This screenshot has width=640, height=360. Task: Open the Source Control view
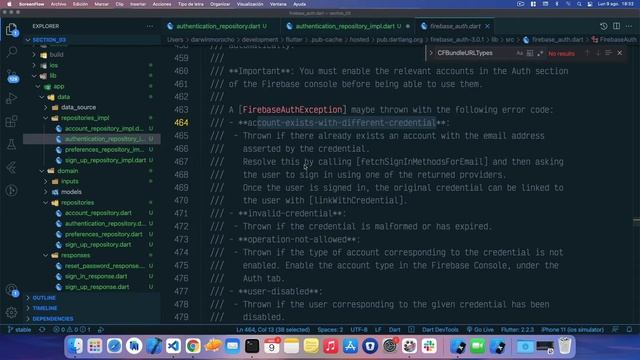tap(12, 76)
